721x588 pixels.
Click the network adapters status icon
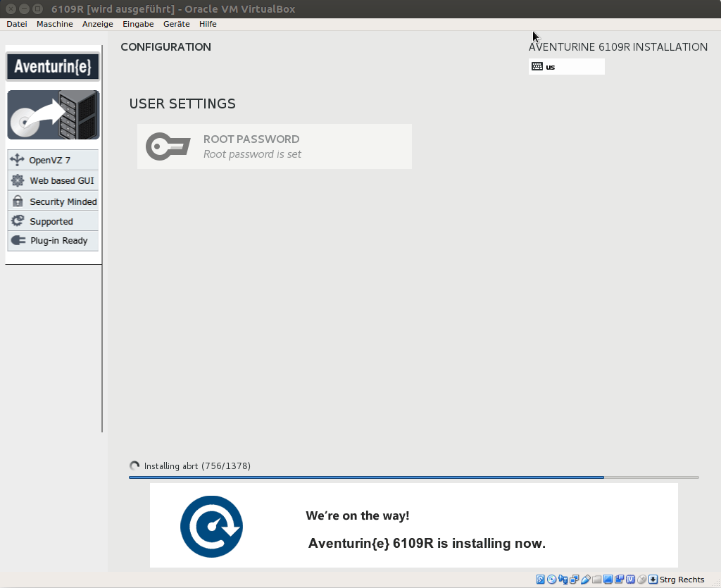pos(575,580)
